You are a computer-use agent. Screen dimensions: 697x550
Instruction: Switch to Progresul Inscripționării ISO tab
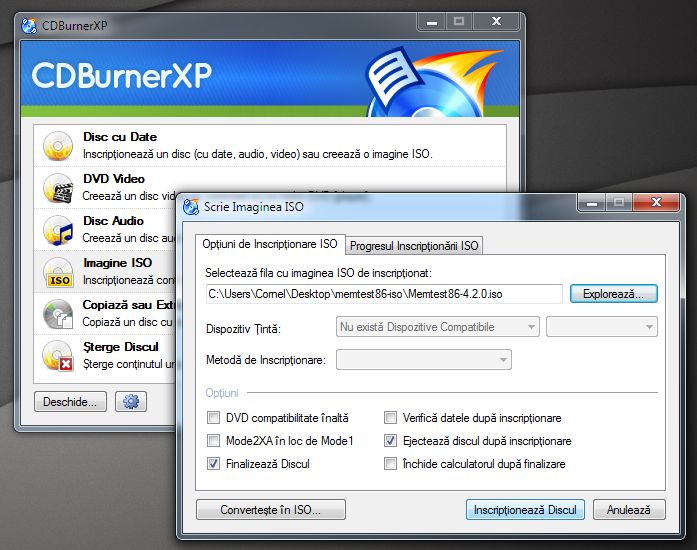(x=414, y=245)
